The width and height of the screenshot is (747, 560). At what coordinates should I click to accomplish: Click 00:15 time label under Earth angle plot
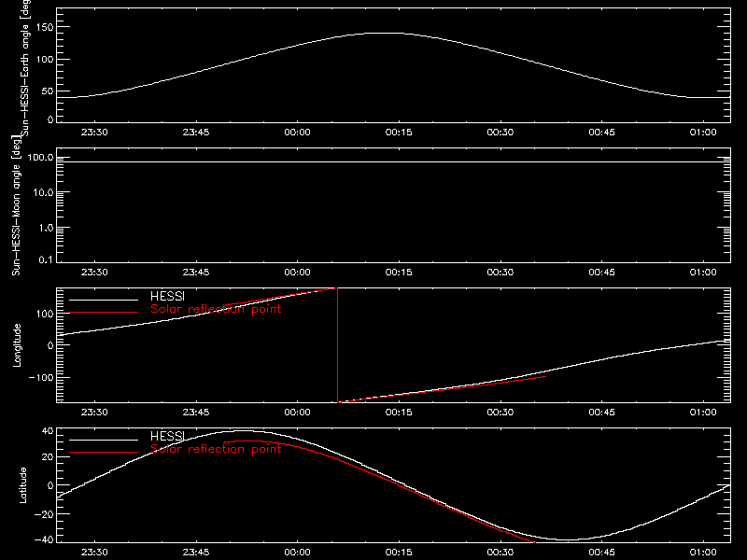399,133
